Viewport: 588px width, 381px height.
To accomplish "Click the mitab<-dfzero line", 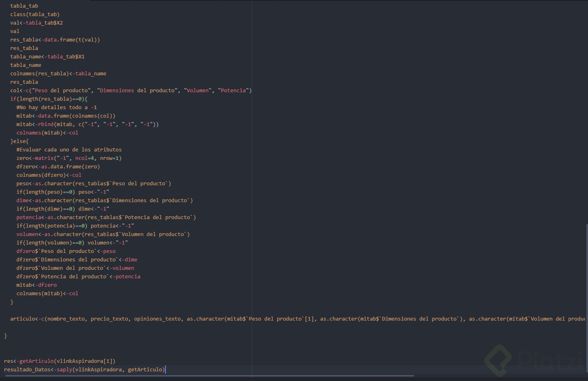I will (36, 285).
